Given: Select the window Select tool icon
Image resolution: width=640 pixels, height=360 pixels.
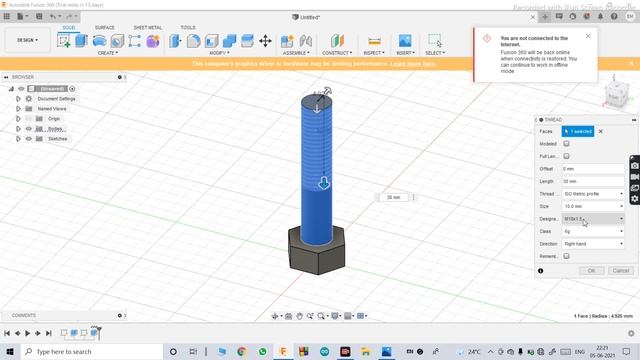Looking at the screenshot, I should 435,41.
